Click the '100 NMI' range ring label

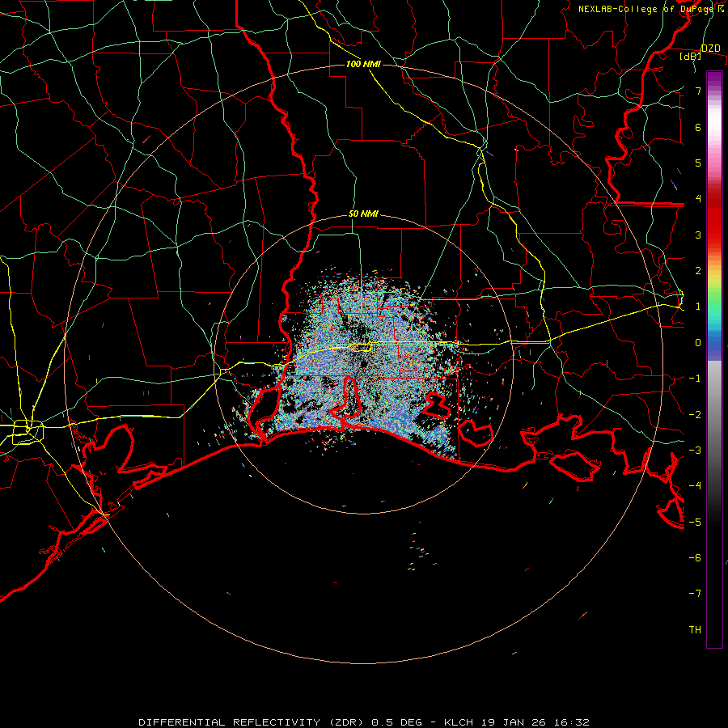point(363,64)
